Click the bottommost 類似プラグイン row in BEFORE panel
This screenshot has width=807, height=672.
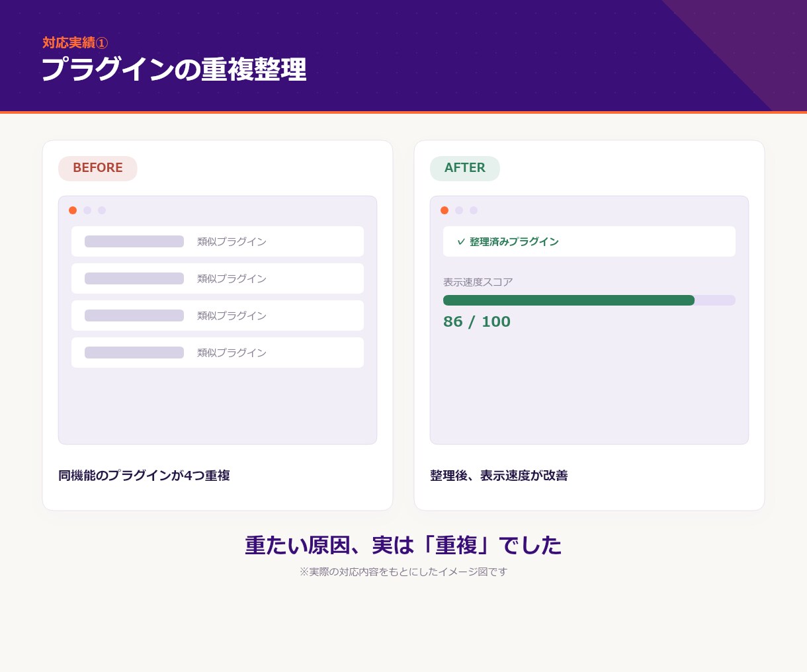point(218,353)
